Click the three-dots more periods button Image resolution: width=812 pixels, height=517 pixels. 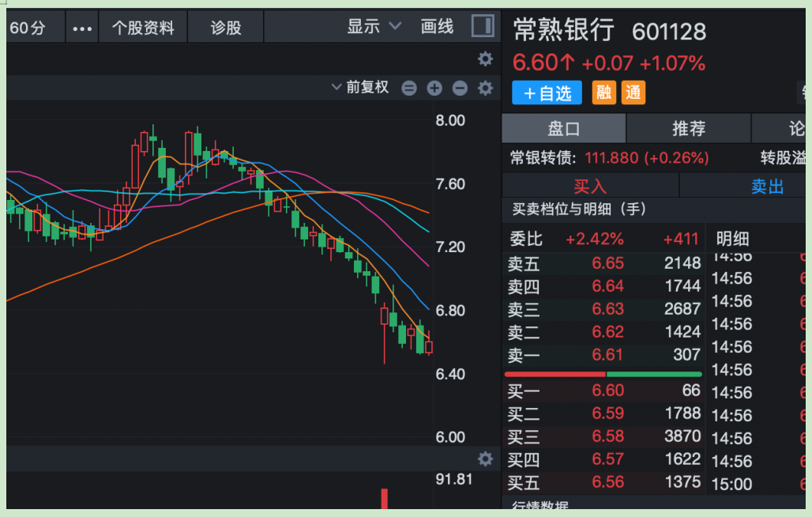point(82,28)
